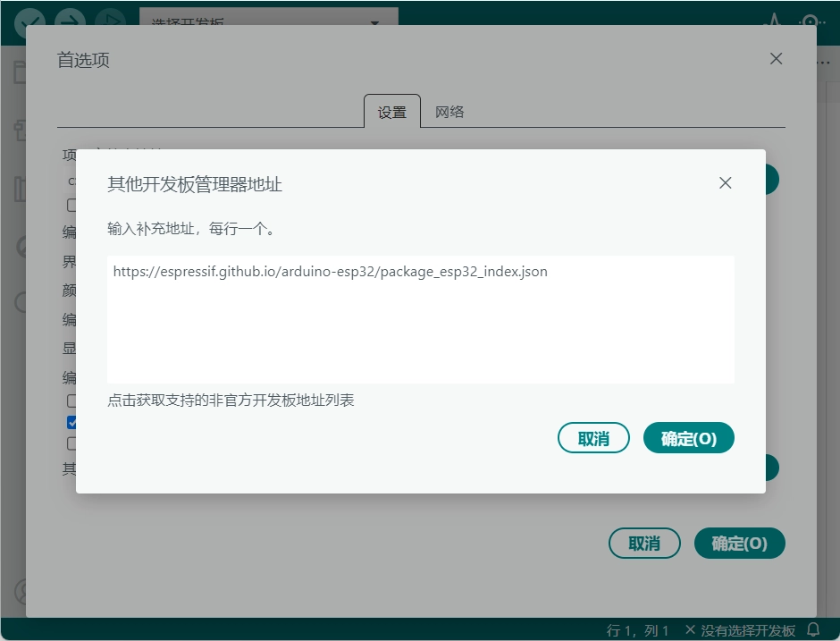Open the 点击获取支持的非官方开发板地址列表 link
The height and width of the screenshot is (641, 840).
[231, 400]
